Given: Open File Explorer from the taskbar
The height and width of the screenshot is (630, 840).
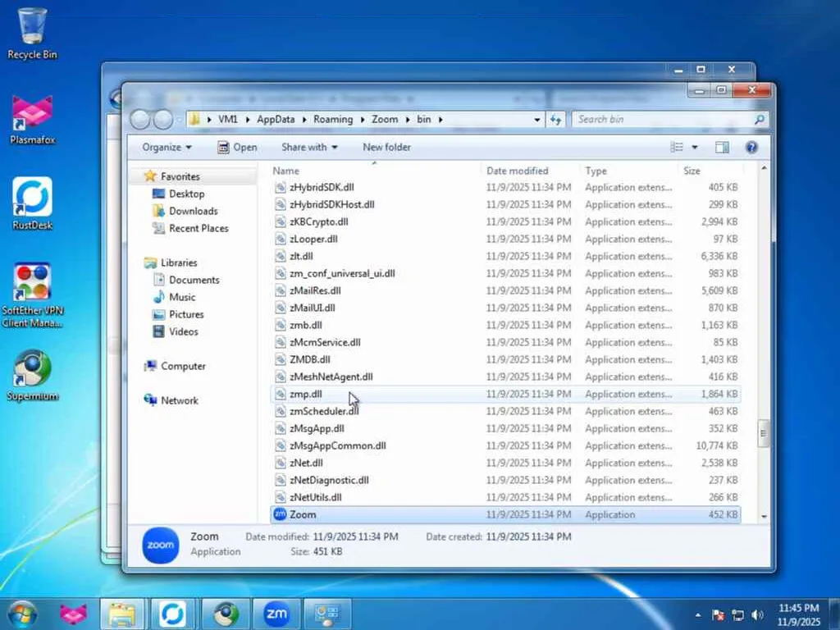Looking at the screenshot, I should click(122, 614).
